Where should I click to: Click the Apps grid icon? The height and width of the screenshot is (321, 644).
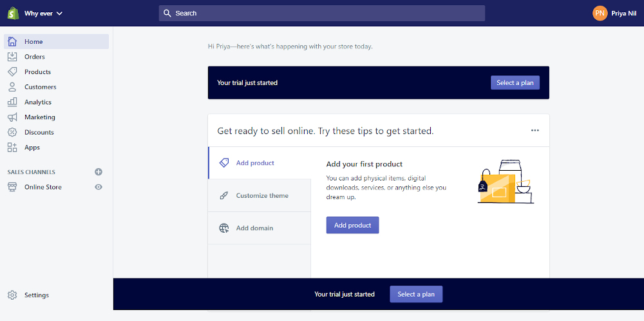click(x=12, y=148)
